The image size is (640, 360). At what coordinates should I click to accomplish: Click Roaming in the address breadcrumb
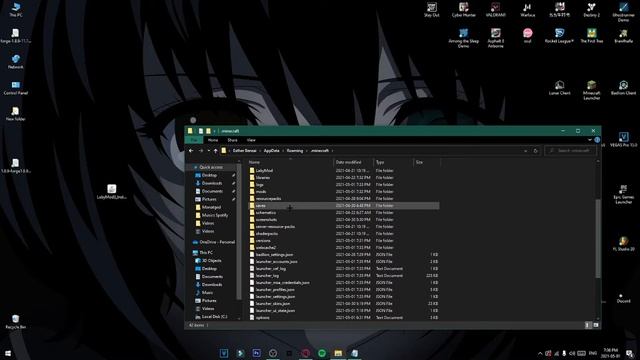[295, 151]
